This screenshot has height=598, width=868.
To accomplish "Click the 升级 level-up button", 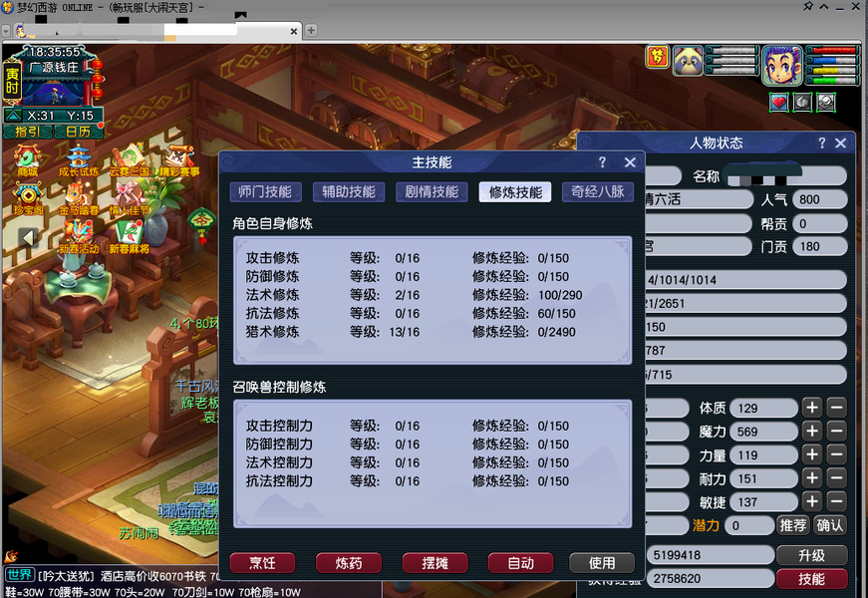I will 811,555.
